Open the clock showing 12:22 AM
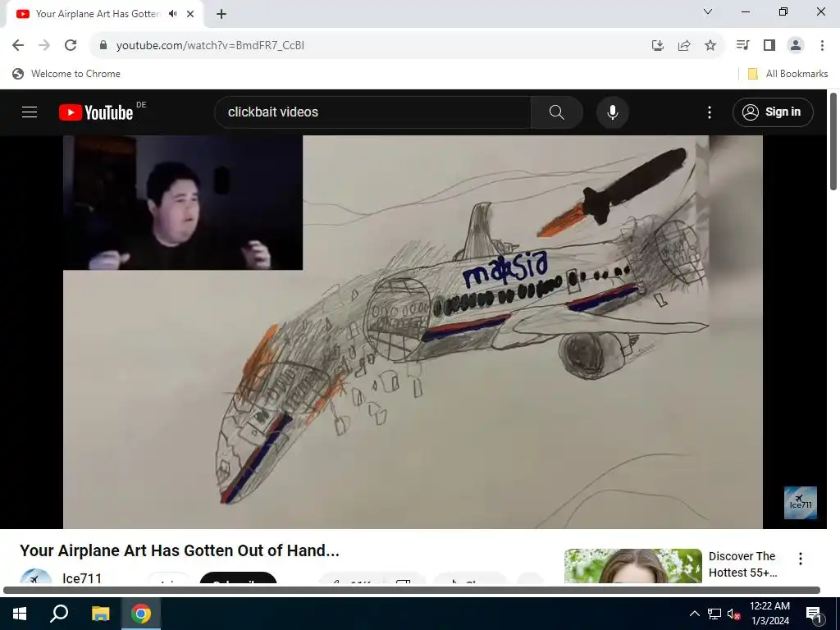 point(769,614)
